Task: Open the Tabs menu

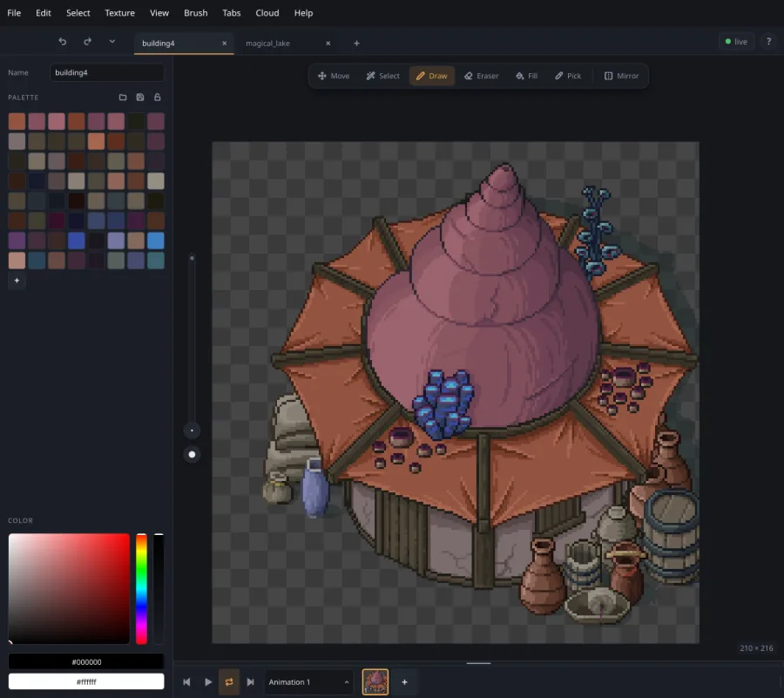Action: coord(232,13)
